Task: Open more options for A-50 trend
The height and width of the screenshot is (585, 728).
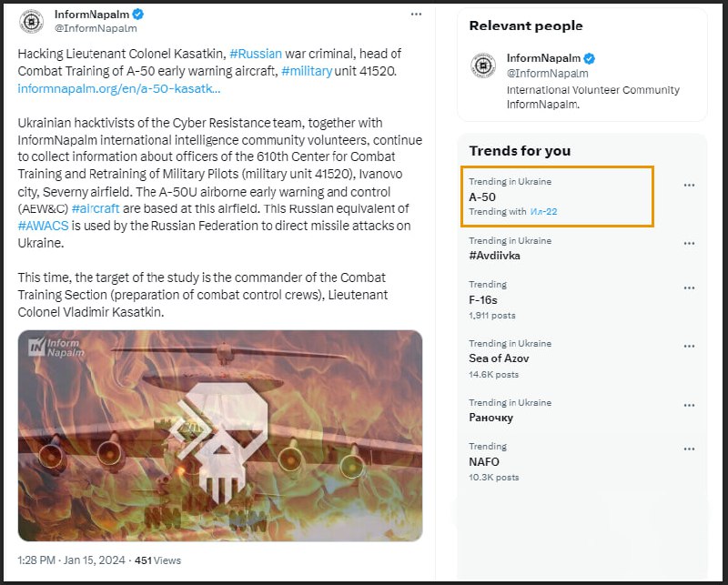Action: tap(689, 185)
